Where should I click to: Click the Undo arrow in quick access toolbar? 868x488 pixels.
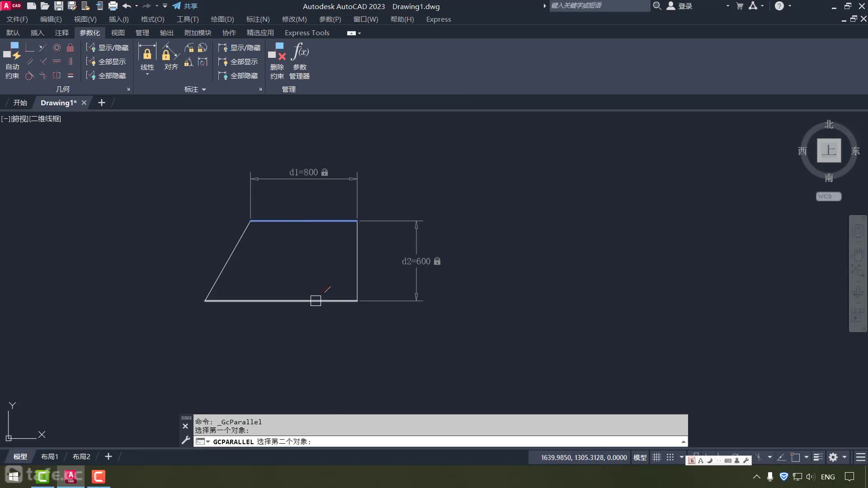click(x=127, y=6)
